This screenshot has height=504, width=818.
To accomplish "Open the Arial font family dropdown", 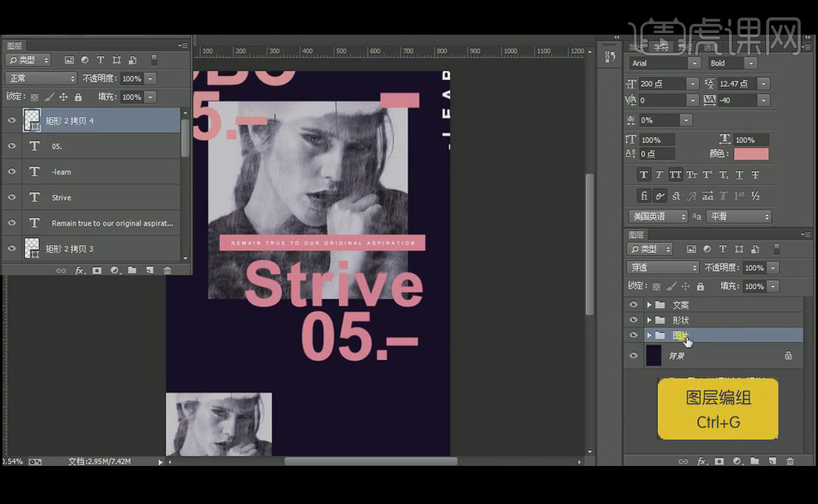I will click(x=694, y=64).
